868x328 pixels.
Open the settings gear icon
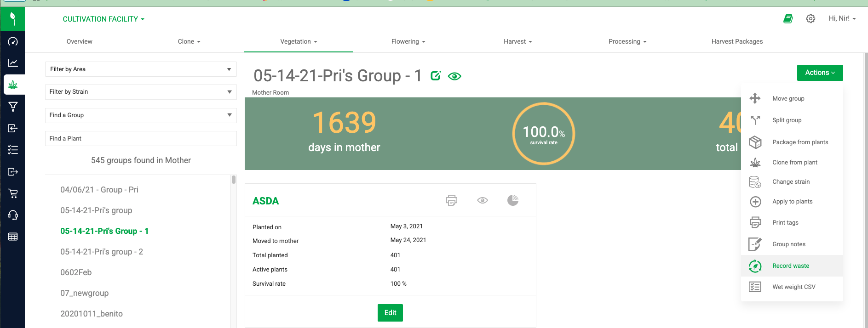811,19
